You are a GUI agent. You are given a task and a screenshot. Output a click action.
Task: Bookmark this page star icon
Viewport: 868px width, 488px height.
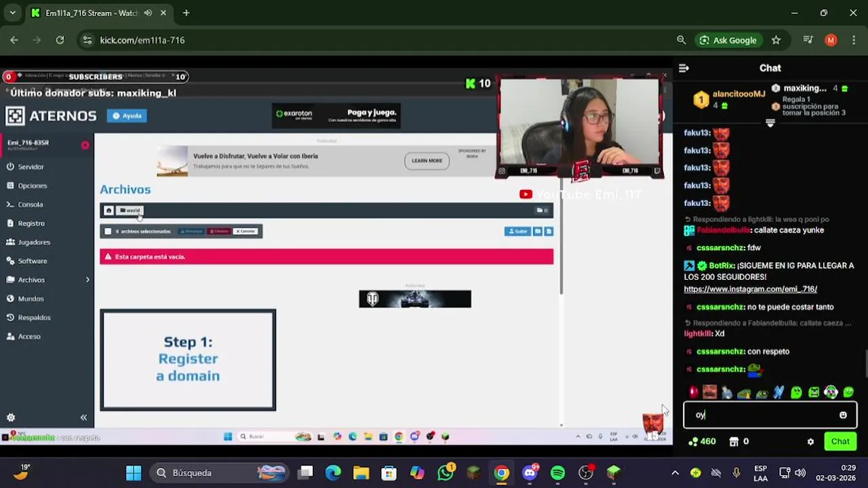[x=776, y=40]
